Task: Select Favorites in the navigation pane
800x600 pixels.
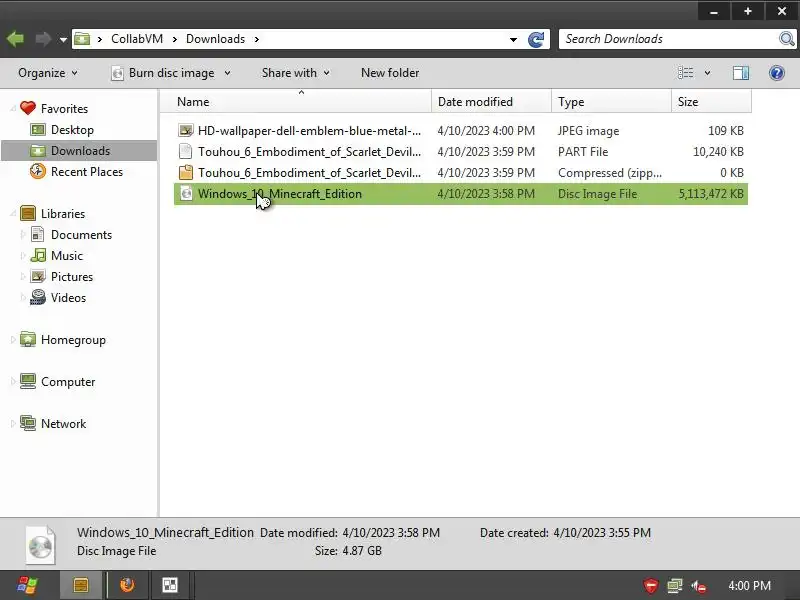Action: point(64,109)
